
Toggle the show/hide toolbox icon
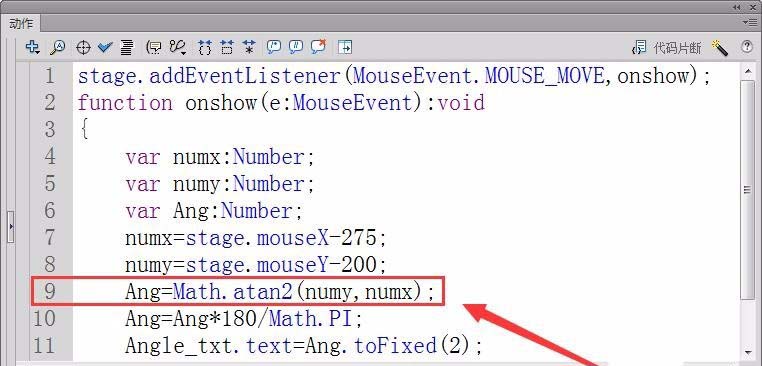pos(345,47)
